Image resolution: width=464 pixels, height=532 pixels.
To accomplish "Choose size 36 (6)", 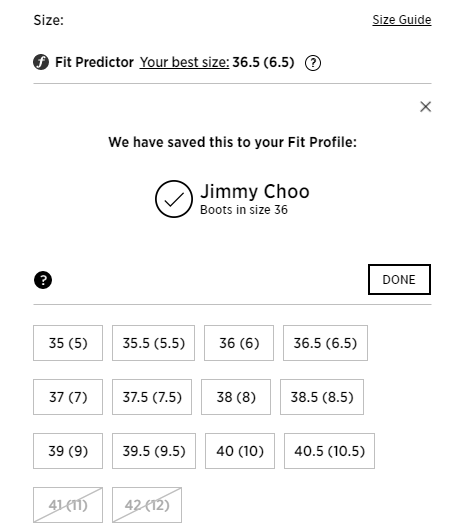I will pyautogui.click(x=239, y=343).
